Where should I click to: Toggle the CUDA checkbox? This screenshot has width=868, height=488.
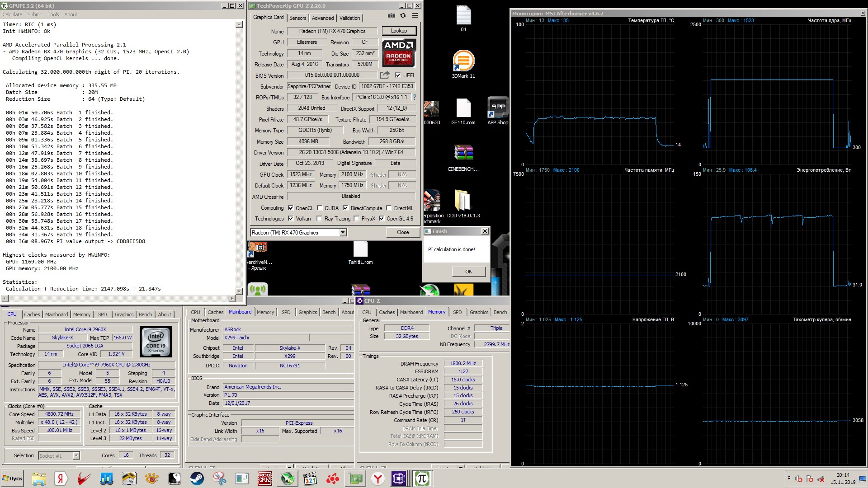(x=320, y=208)
